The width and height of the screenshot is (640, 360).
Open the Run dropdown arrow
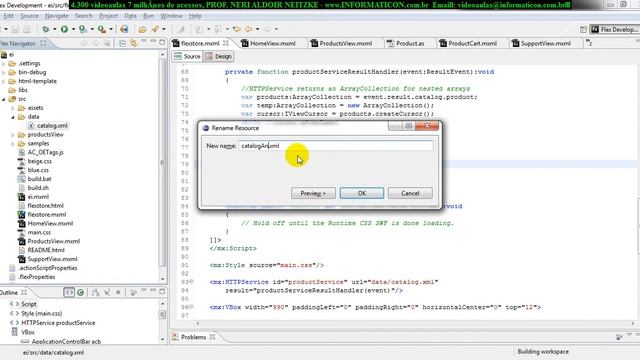tap(73, 29)
